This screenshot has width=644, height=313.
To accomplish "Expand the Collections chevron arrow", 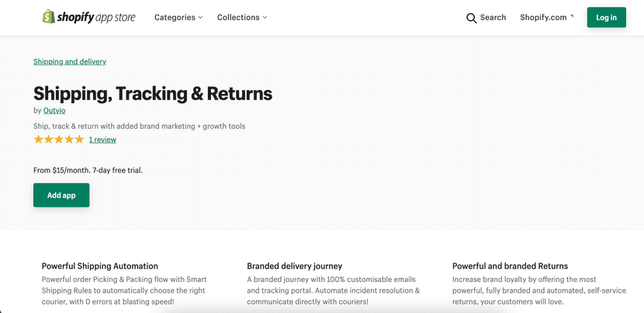I will click(265, 18).
